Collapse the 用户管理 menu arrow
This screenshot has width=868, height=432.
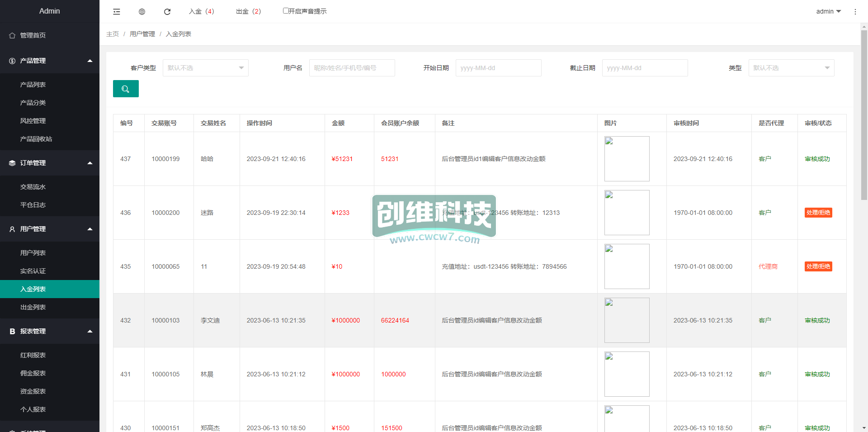[x=90, y=229]
